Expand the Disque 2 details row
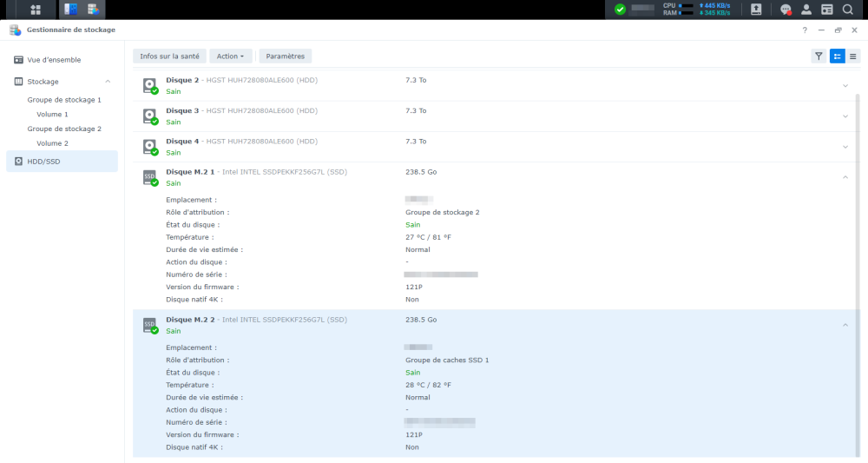The height and width of the screenshot is (463, 868). [845, 85]
